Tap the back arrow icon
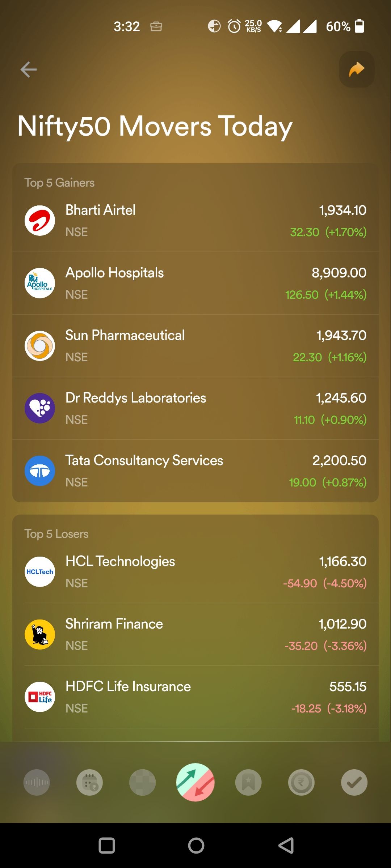 click(29, 69)
